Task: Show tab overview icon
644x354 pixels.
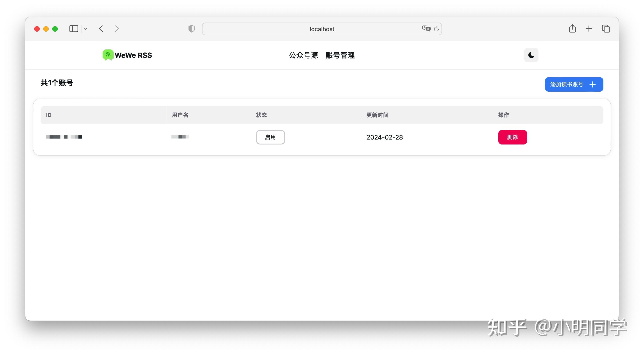Action: pyautogui.click(x=606, y=29)
